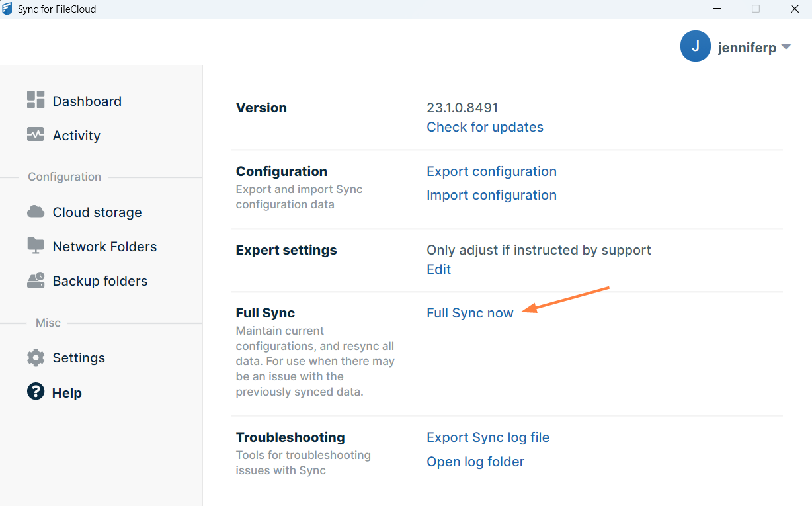Click the Network Folders icon

pos(36,246)
